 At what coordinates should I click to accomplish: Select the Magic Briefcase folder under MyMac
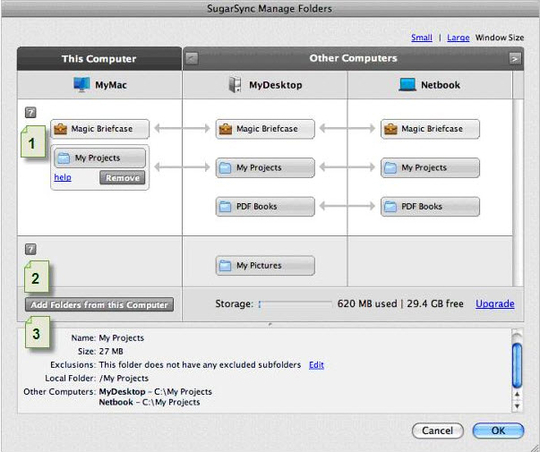[100, 129]
